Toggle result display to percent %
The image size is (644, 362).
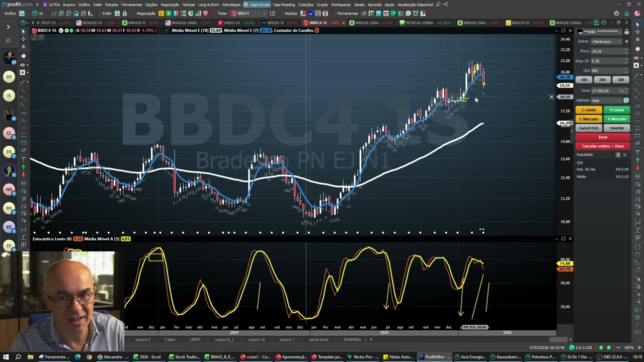pyautogui.click(x=625, y=155)
